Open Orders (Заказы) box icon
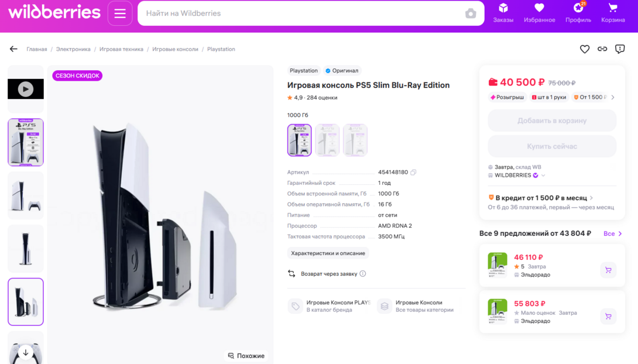The width and height of the screenshot is (638, 364). [x=503, y=13]
